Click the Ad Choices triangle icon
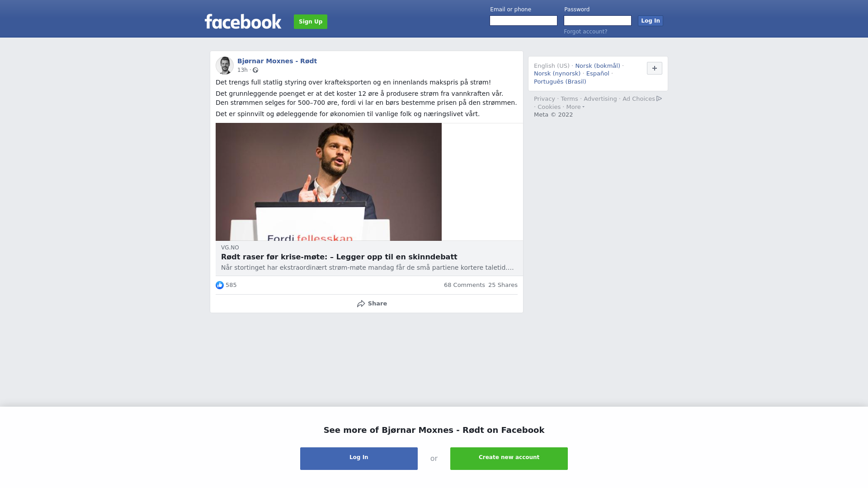 point(659,99)
